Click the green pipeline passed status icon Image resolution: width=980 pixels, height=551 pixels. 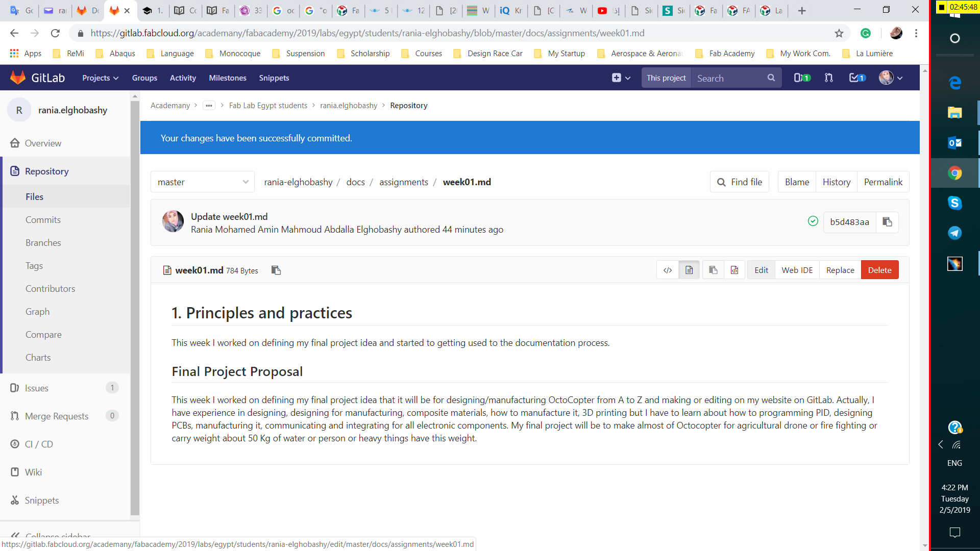tap(813, 221)
